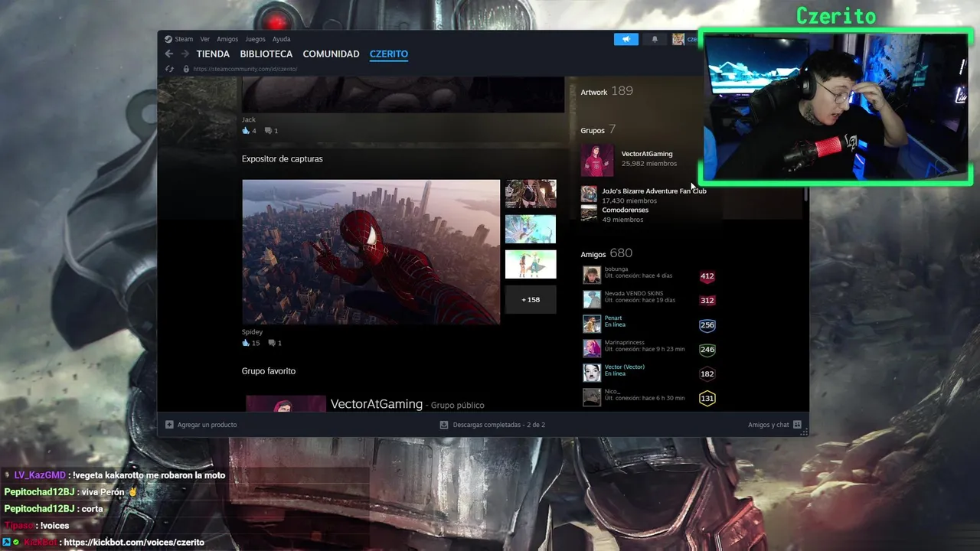Open the Amigos menu
Image resolution: width=980 pixels, height=551 pixels.
(227, 39)
